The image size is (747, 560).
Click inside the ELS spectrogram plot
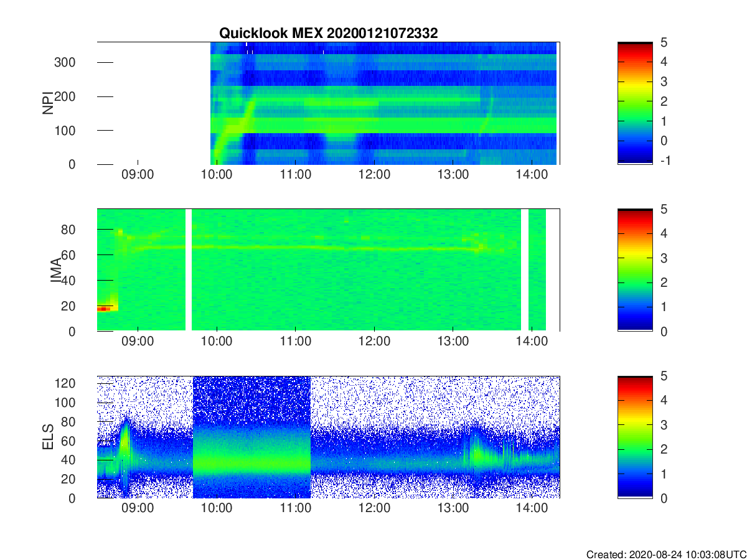(x=329, y=437)
